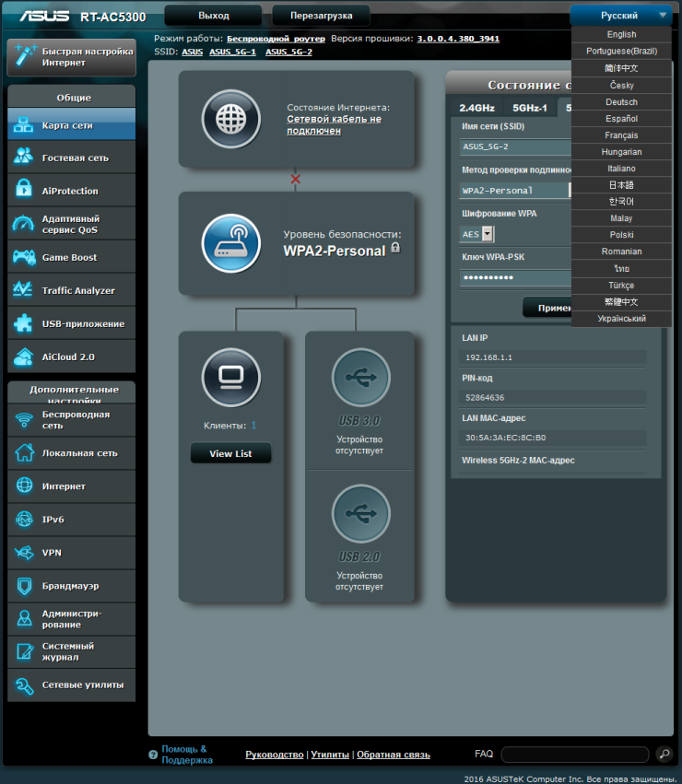Viewport: 682px width, 784px height.
Task: Click the local network house icon
Action: pyautogui.click(x=24, y=452)
